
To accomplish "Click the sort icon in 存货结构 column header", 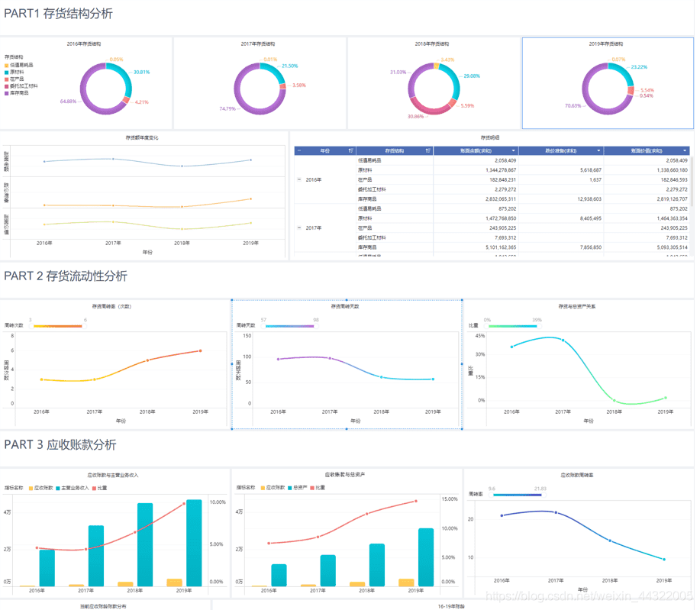I will [x=428, y=151].
